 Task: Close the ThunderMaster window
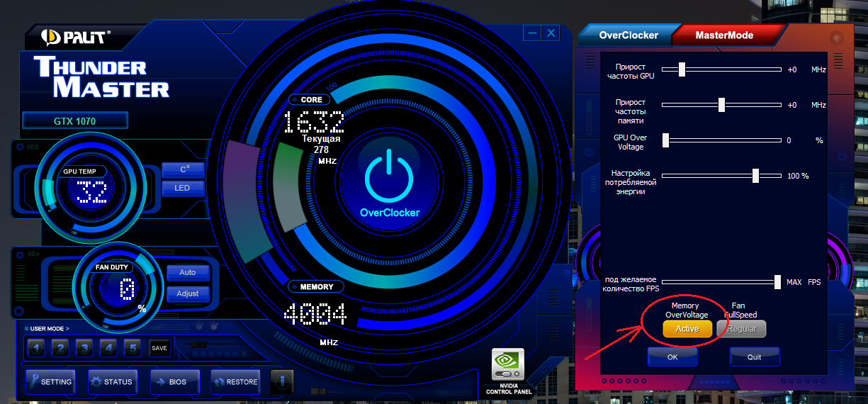(551, 33)
